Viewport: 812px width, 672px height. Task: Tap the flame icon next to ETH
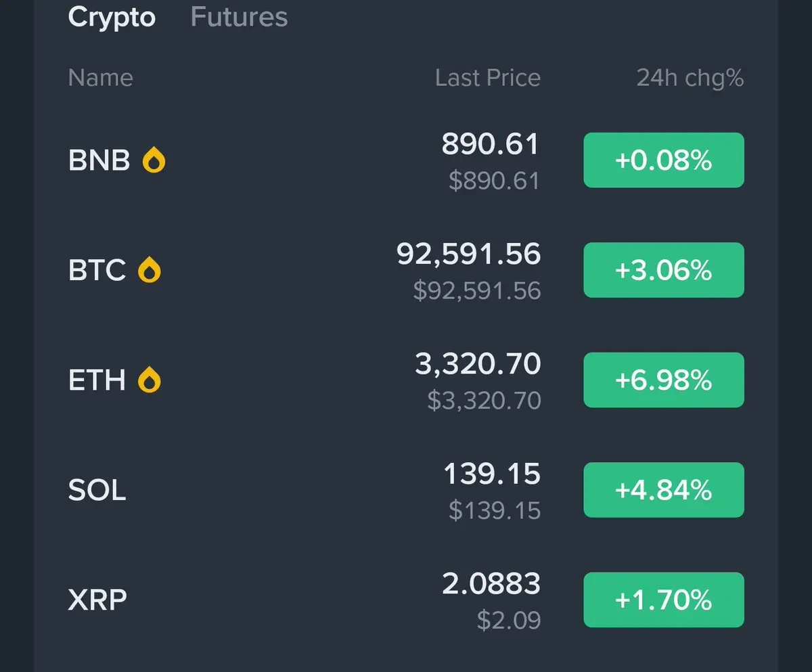pyautogui.click(x=150, y=380)
